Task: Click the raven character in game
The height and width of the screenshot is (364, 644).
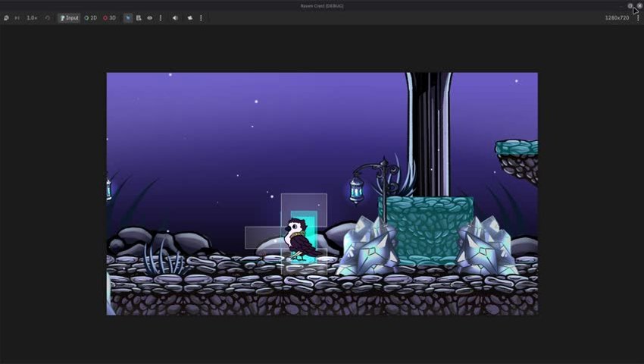Action: (x=301, y=240)
